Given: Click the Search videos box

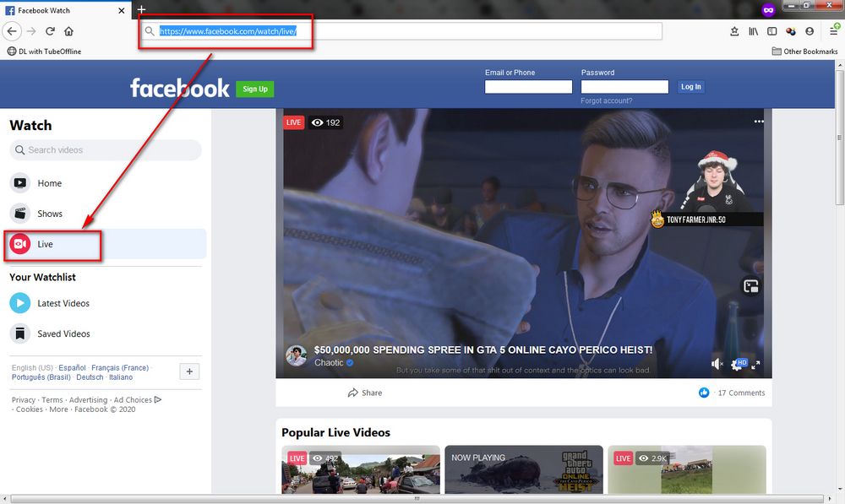Looking at the screenshot, I should pyautogui.click(x=106, y=149).
